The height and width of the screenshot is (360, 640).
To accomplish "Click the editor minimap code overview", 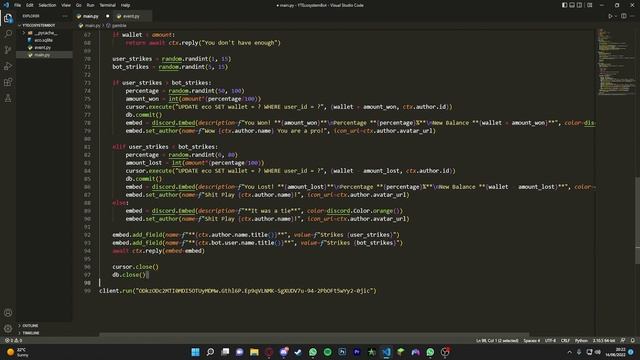I will (616, 61).
